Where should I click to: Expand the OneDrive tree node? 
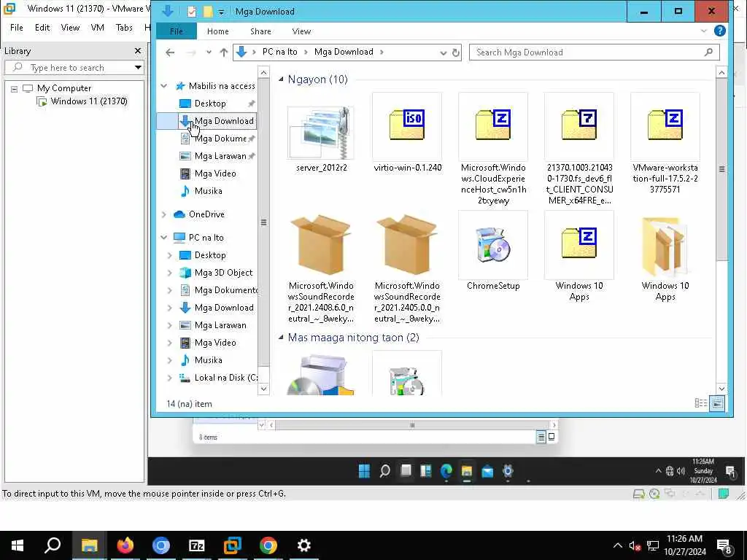point(164,214)
